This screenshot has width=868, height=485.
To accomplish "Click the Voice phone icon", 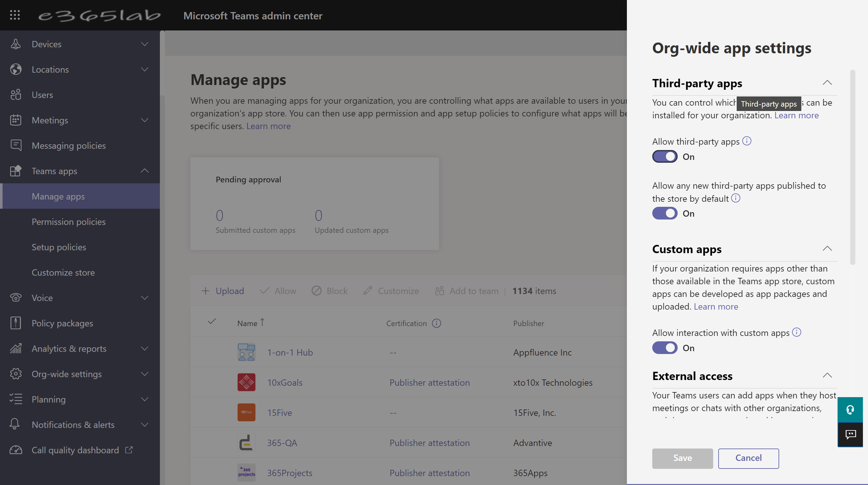I will point(16,298).
